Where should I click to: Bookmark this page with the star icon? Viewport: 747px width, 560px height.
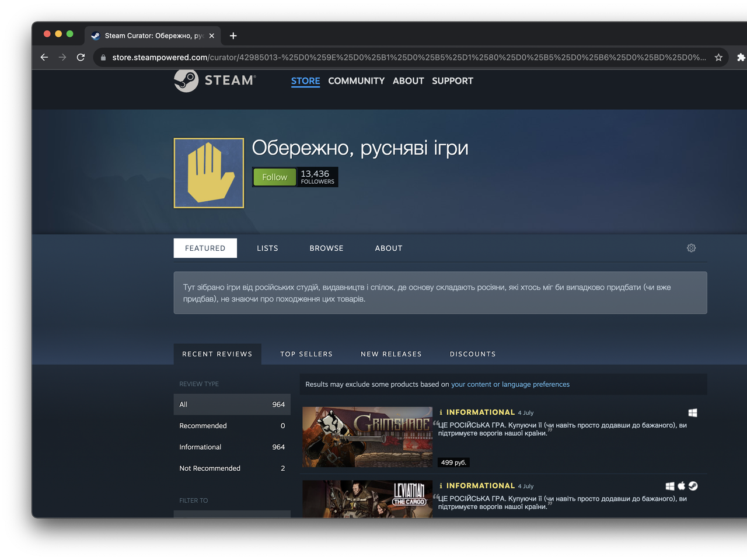[x=718, y=57]
